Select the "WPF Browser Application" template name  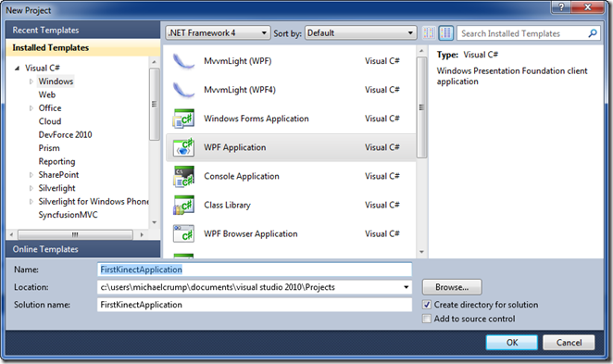[251, 233]
